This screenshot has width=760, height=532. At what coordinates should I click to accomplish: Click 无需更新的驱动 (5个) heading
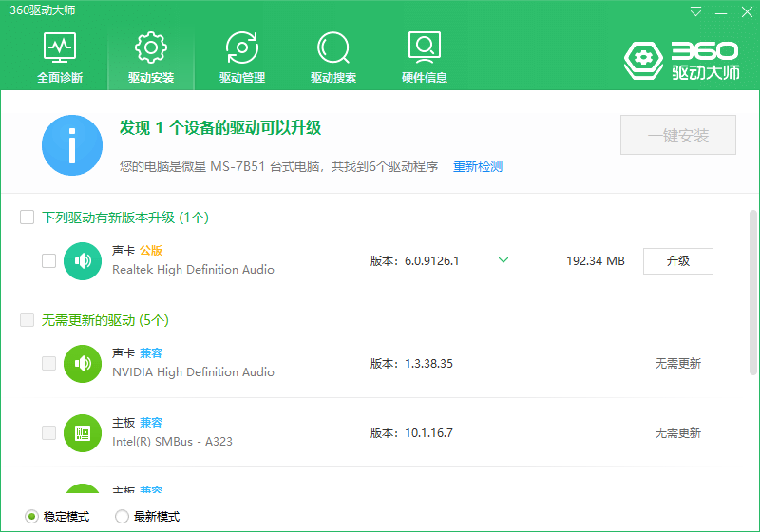(x=105, y=320)
